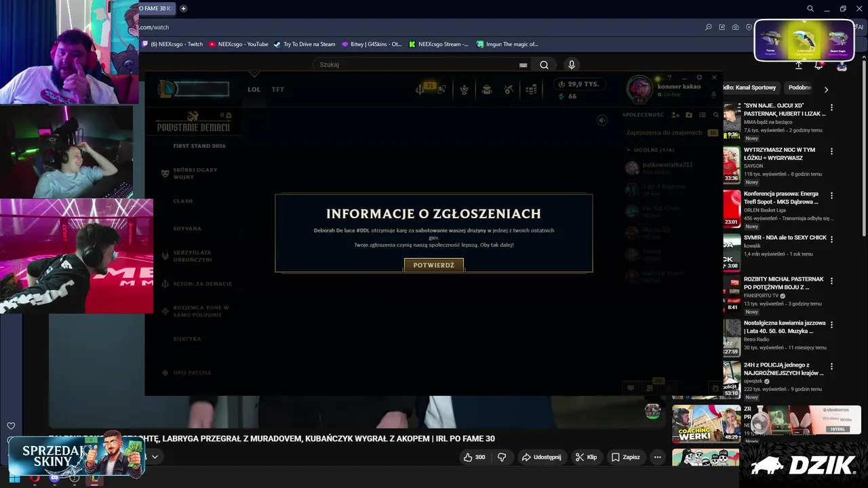Open SVMIR - NDA ale to SEXY CHICK thumbnail

tap(732, 253)
